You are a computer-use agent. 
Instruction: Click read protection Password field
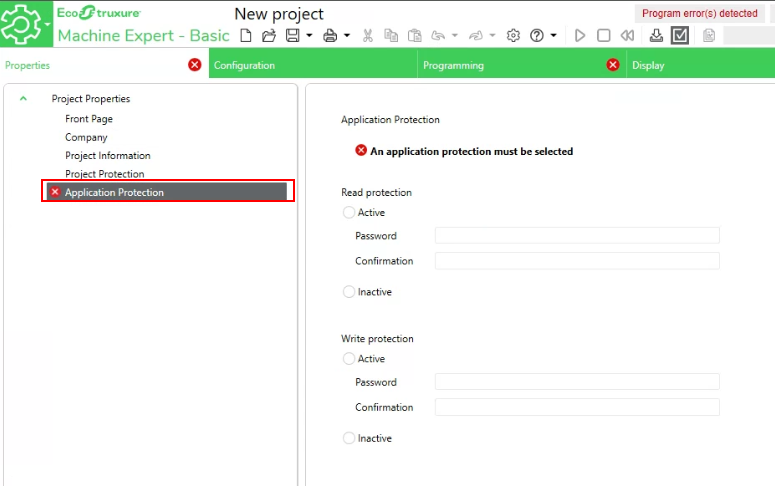point(577,235)
